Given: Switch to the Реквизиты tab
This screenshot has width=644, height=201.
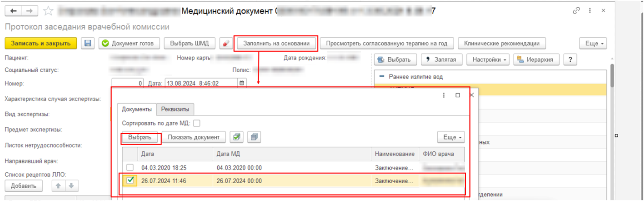Looking at the screenshot, I should pos(175,109).
